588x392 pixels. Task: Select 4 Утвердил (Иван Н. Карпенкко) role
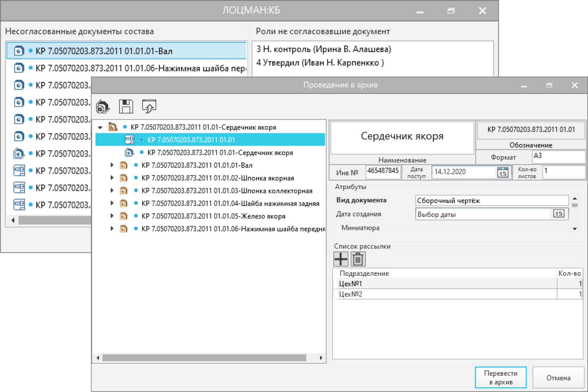pos(320,63)
